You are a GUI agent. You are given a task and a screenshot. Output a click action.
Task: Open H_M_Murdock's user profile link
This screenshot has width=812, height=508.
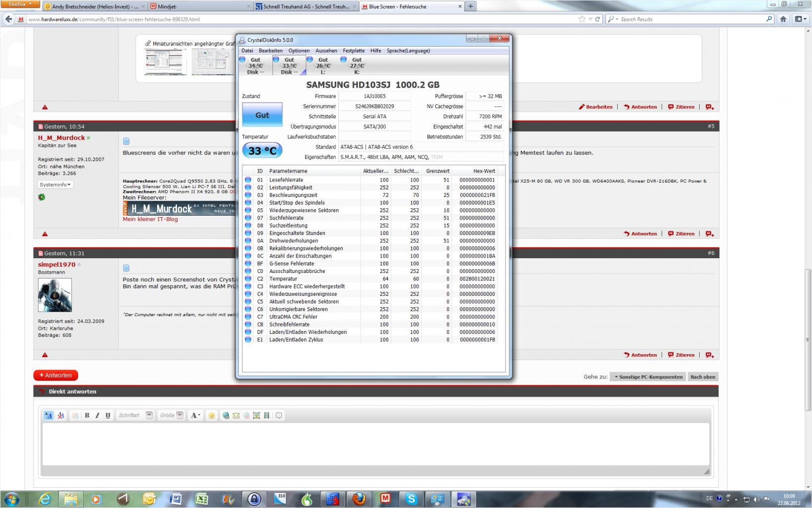pyautogui.click(x=61, y=138)
